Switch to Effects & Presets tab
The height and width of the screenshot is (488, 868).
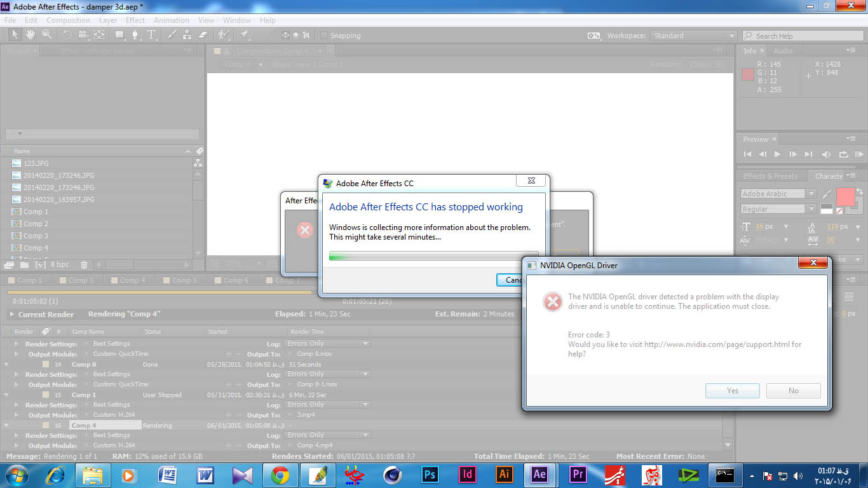771,176
